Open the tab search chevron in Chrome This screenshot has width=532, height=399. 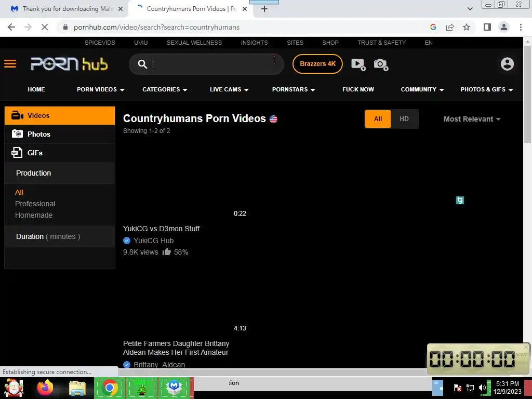[x=470, y=9]
